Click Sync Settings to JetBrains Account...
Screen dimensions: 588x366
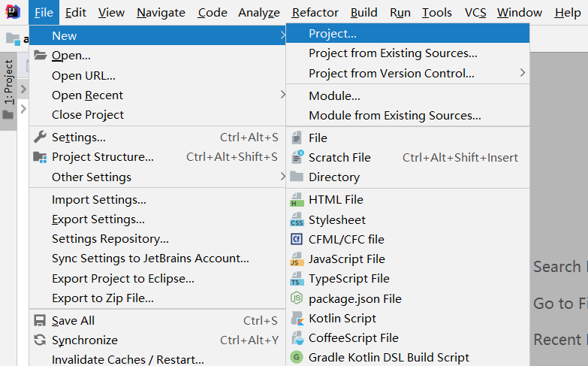[158, 259]
